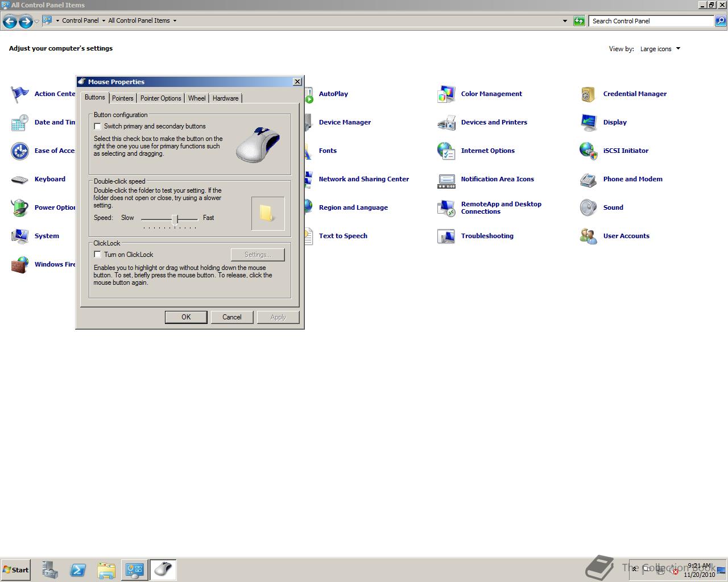Open the Action Center flag icon
Viewport: 728px width, 582px height.
pos(20,94)
